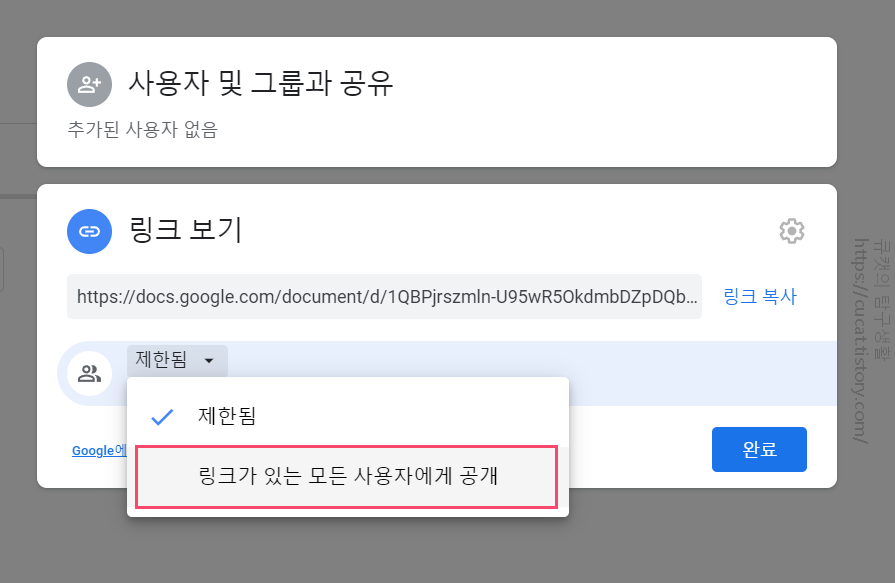Click 완료 to finish sharing
Screen dimensions: 895x583
[x=759, y=449]
